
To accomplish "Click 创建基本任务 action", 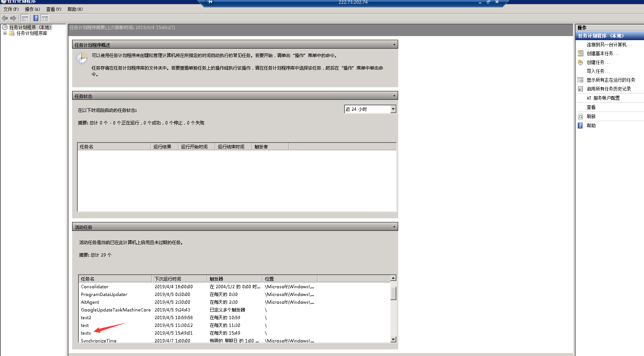I will coord(603,53).
